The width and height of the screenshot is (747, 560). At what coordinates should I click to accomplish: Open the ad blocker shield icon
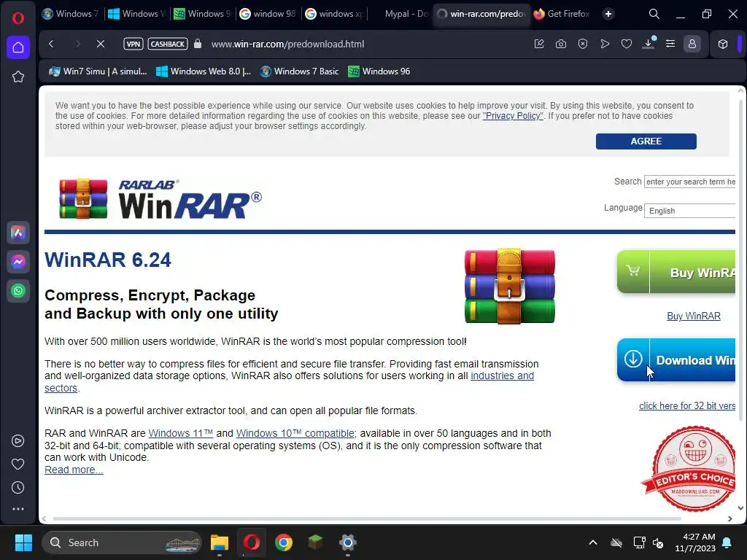[583, 44]
